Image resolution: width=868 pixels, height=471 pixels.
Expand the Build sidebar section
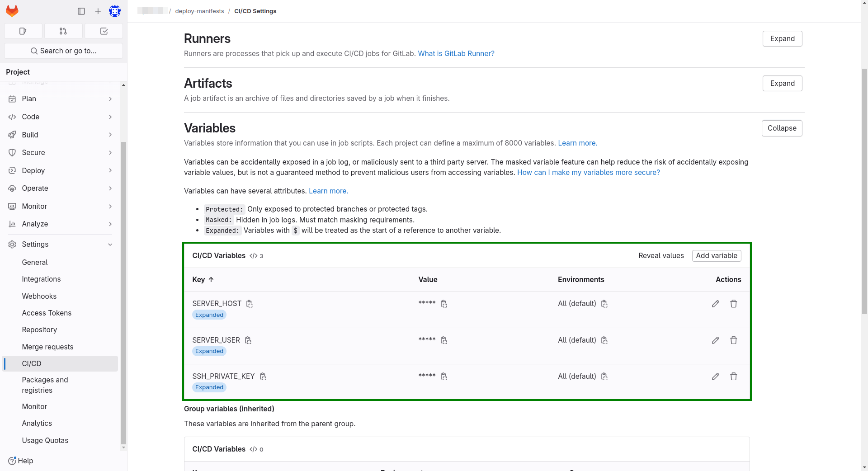click(60, 135)
